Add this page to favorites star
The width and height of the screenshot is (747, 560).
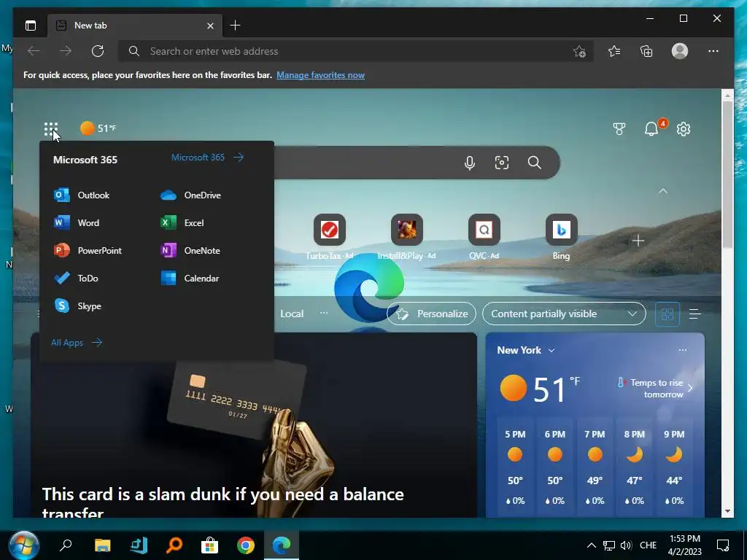pyautogui.click(x=579, y=52)
